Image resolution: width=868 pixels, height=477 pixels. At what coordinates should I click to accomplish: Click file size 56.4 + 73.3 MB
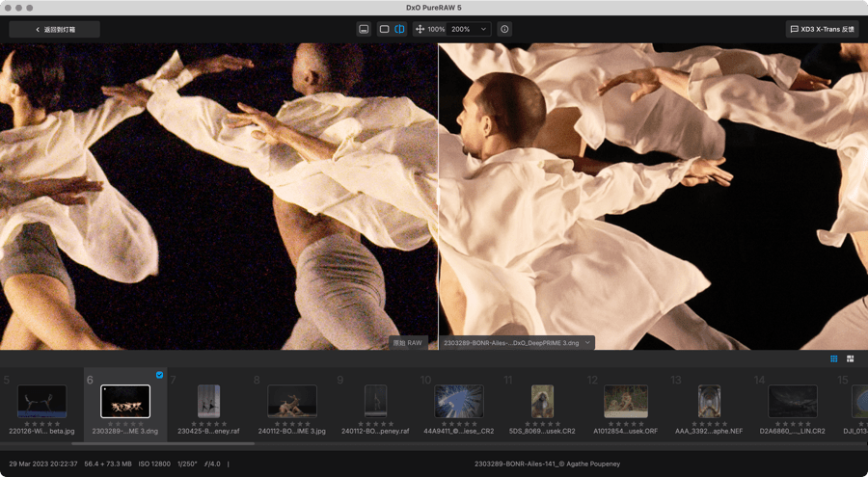point(108,464)
